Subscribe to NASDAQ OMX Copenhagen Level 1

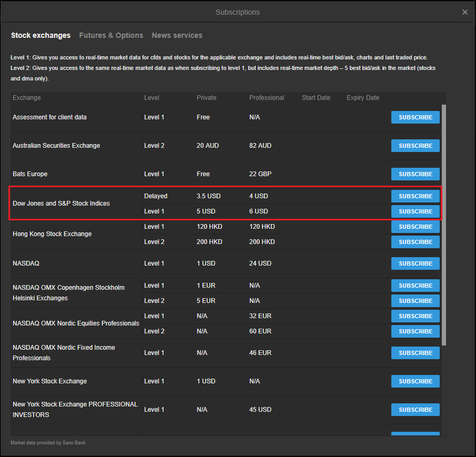click(x=416, y=286)
